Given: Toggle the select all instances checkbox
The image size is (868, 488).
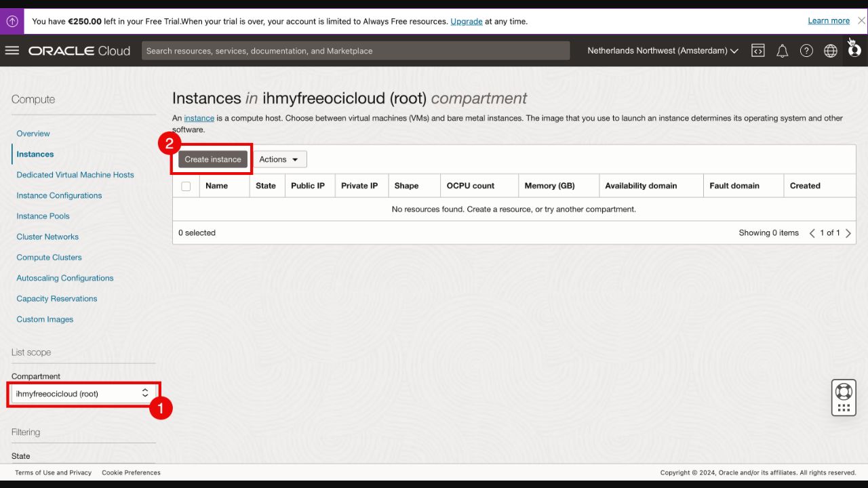Looking at the screenshot, I should pyautogui.click(x=186, y=186).
